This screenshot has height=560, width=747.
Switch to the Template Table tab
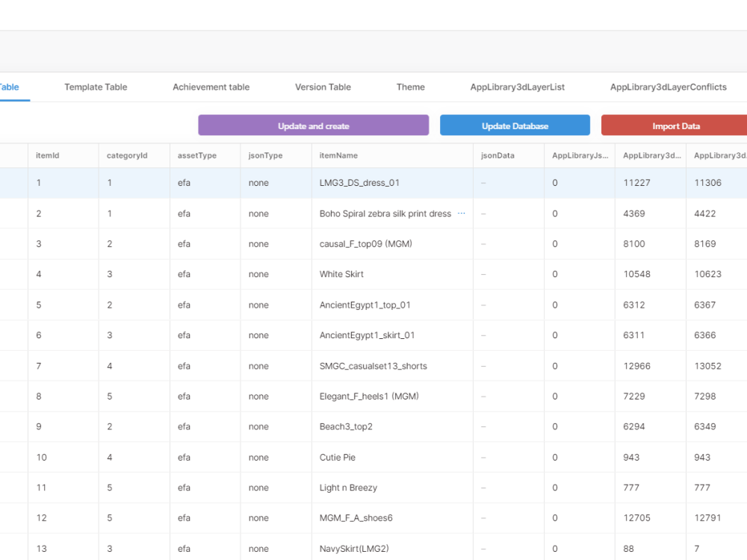[x=95, y=87]
